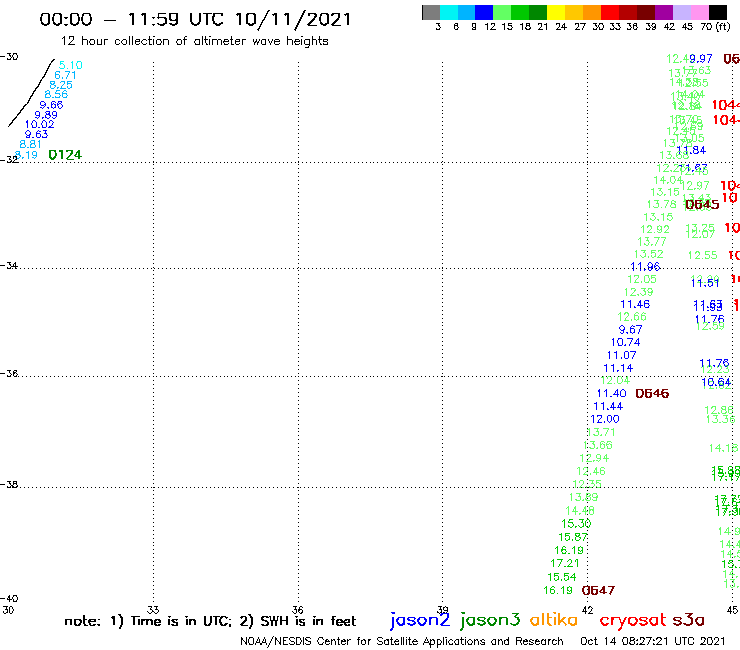Viewport: 740px width, 650px height.
Task: Select the 14.48 wave height value
Action: (x=580, y=511)
